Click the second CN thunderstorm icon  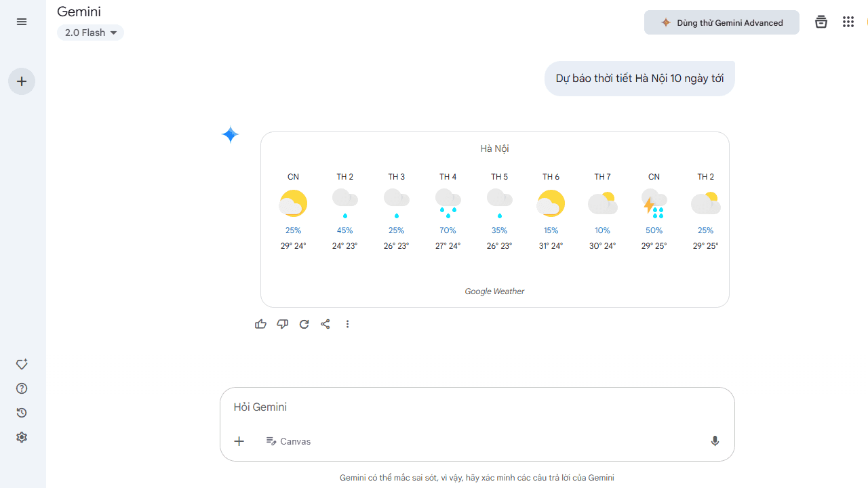point(654,203)
